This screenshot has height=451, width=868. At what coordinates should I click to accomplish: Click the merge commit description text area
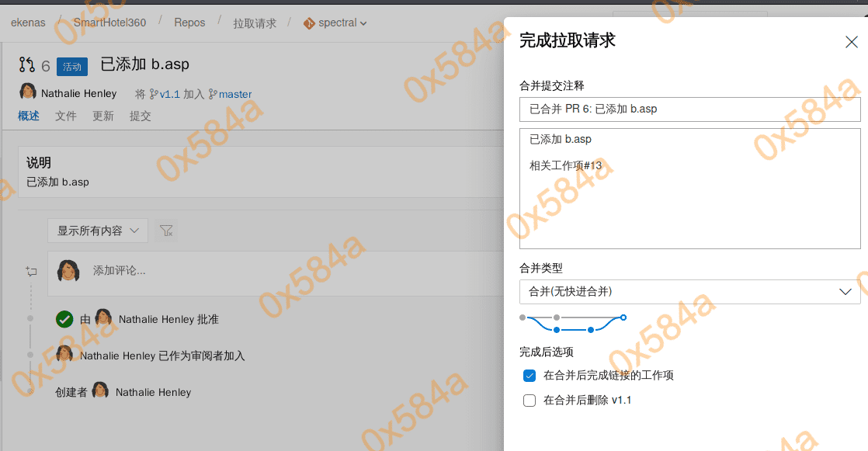tap(689, 202)
